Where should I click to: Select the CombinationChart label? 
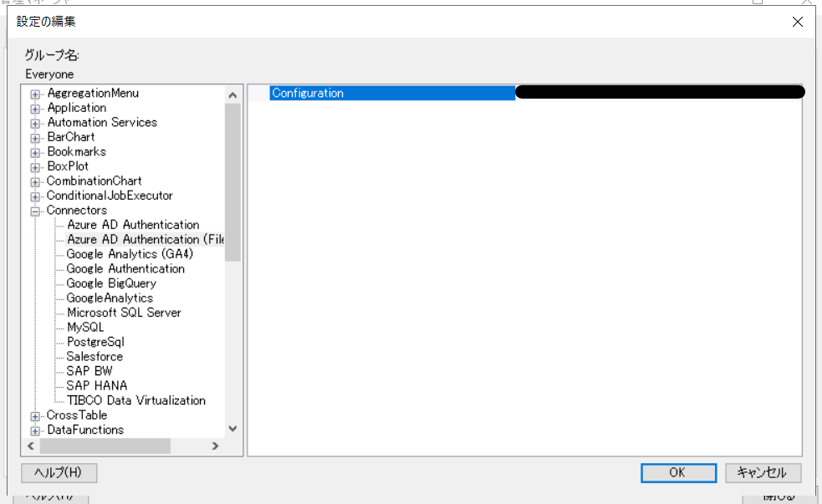[x=94, y=181]
